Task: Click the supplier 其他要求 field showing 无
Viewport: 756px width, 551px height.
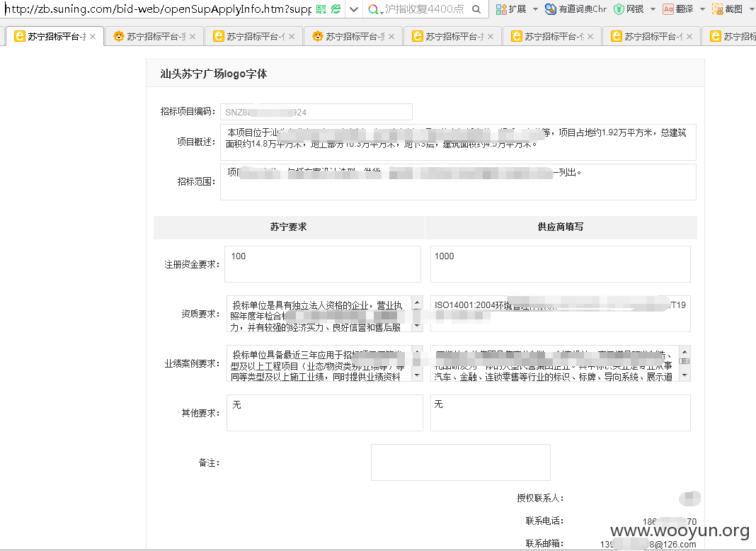Action: tap(560, 413)
